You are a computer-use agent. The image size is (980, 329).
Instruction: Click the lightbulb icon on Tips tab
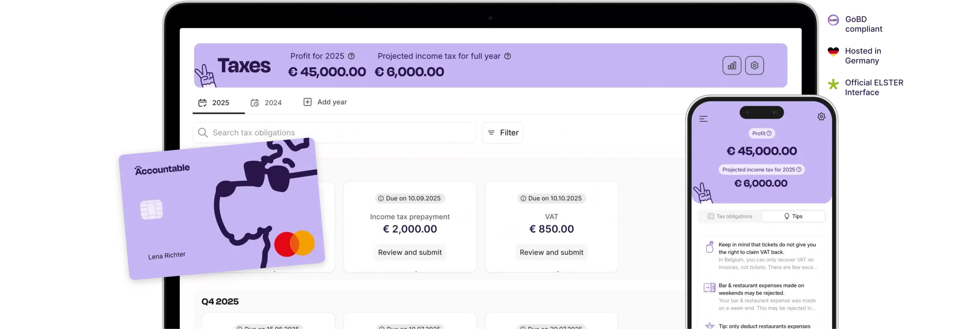point(787,216)
